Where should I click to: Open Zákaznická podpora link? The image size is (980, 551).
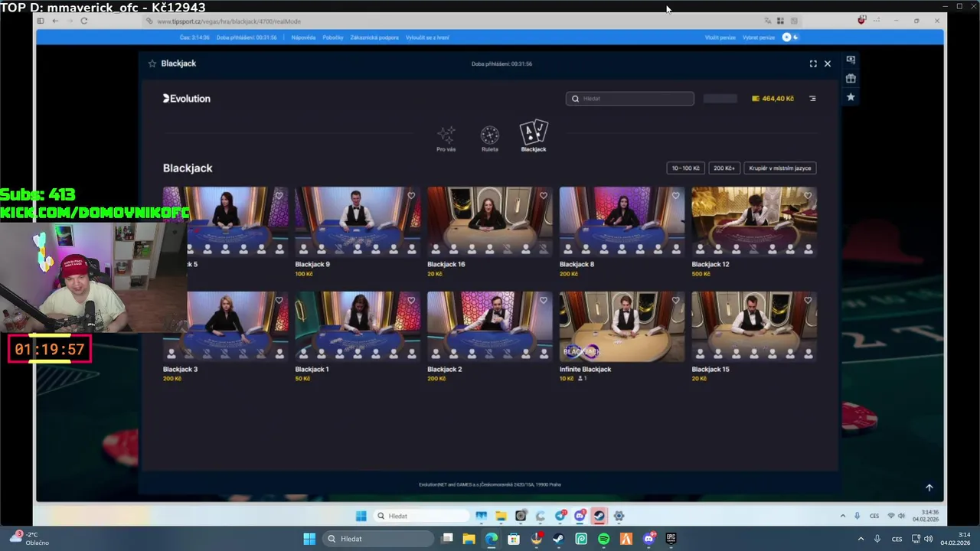pyautogui.click(x=374, y=37)
